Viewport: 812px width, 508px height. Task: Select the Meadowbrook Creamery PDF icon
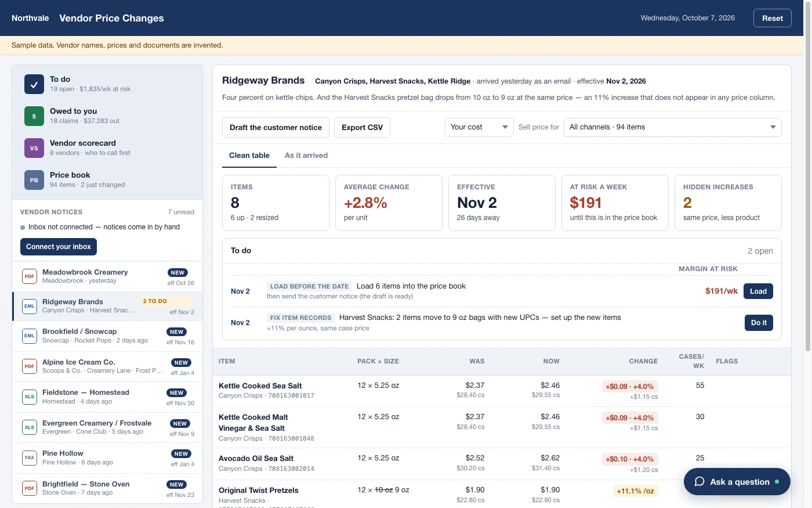point(30,276)
